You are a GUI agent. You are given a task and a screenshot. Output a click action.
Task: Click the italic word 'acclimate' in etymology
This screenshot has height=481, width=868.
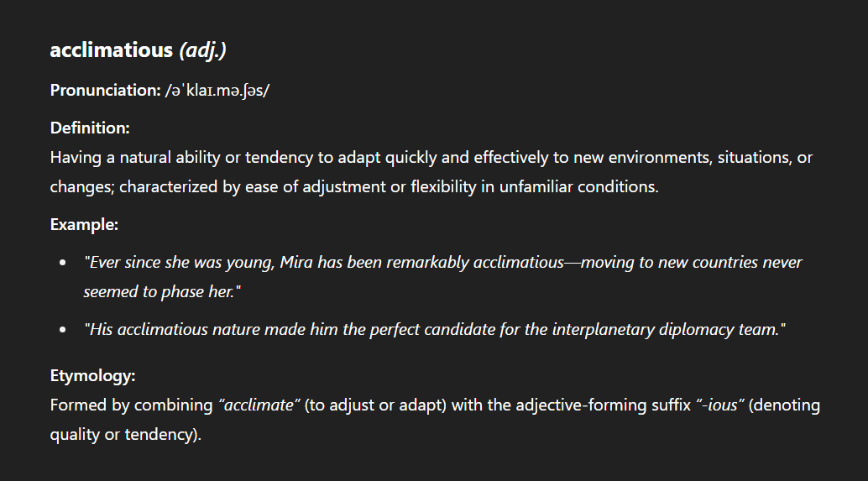click(x=259, y=405)
